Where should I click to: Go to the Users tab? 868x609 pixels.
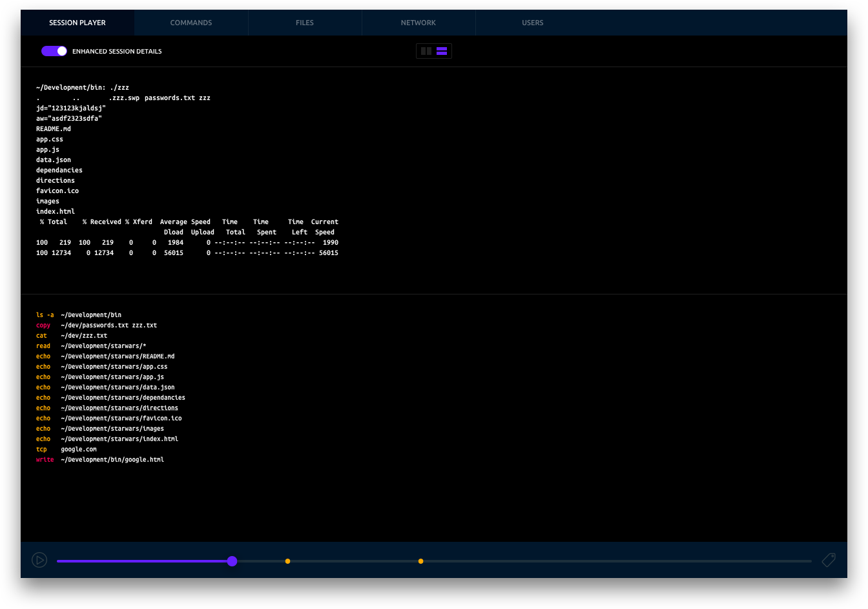coord(532,23)
